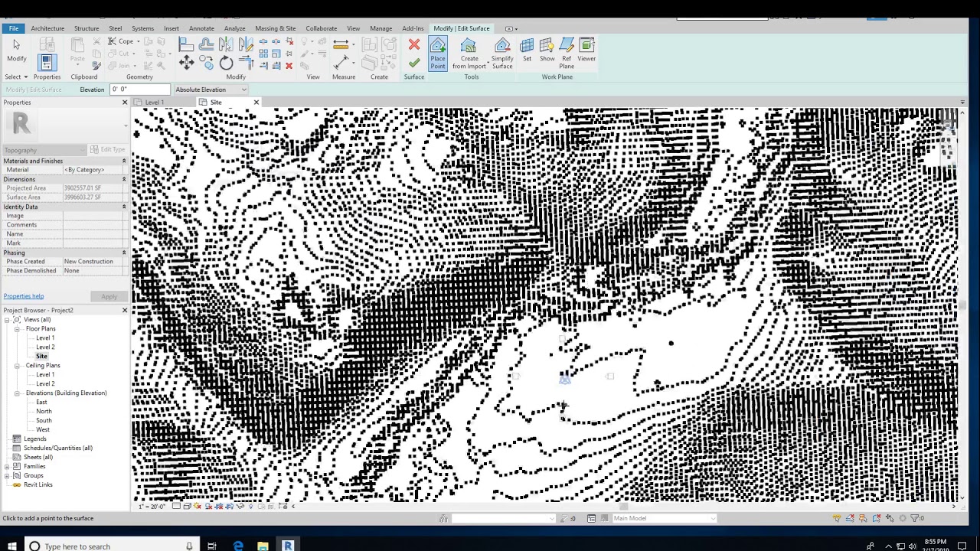Open the Annotate ribbon tab
This screenshot has height=551, width=980.
click(x=201, y=28)
